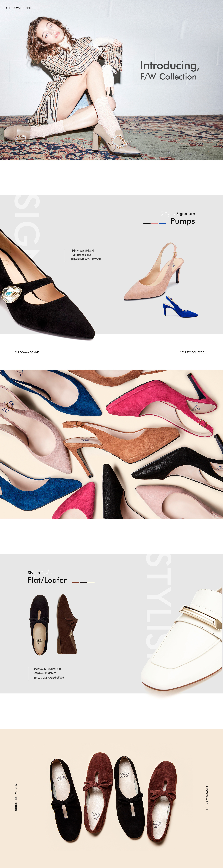The width and height of the screenshot is (223, 868).
Task: Open the hero photo of the seated model
Action: click(x=111, y=80)
